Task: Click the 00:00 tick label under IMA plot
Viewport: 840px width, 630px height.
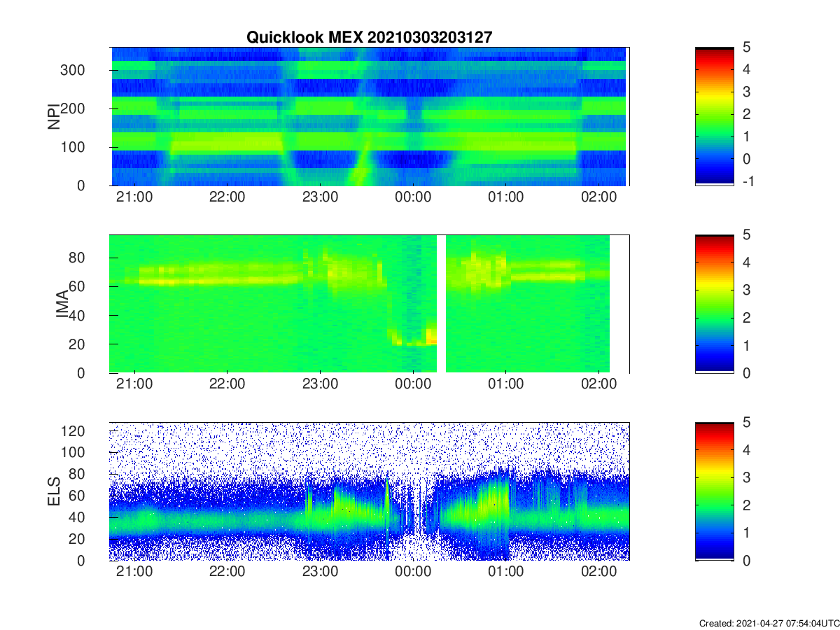Action: 413,384
